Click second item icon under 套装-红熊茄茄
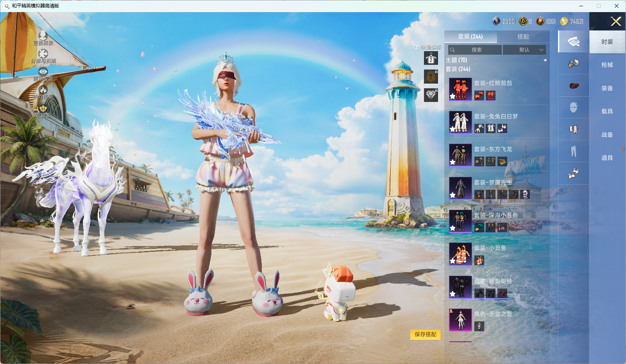The height and width of the screenshot is (364, 626). point(491,95)
